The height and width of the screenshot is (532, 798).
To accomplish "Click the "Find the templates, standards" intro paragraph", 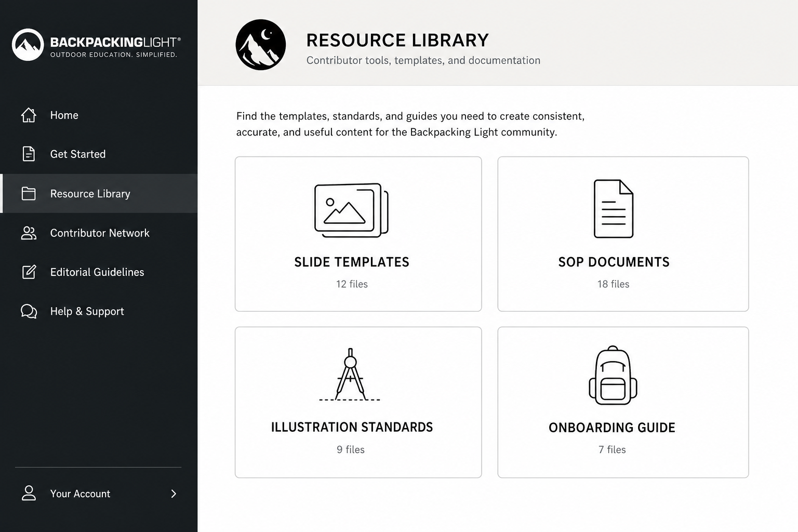I will pos(410,124).
